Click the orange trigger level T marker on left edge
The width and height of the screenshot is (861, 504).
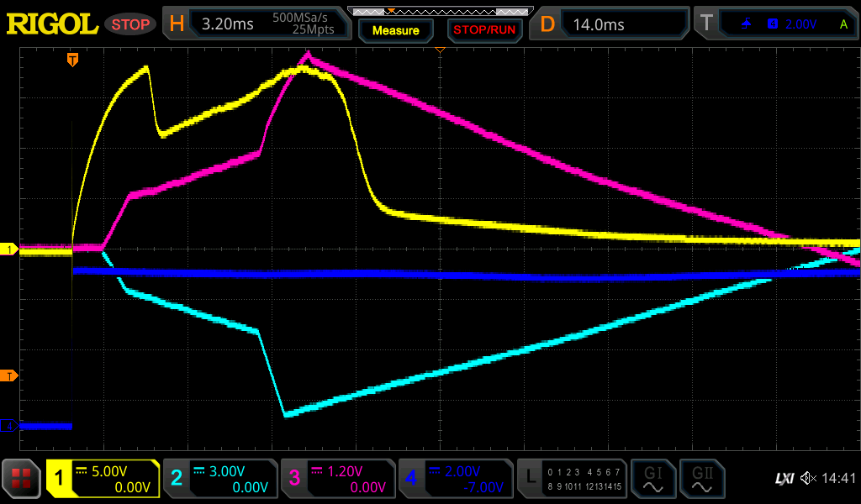[9, 375]
